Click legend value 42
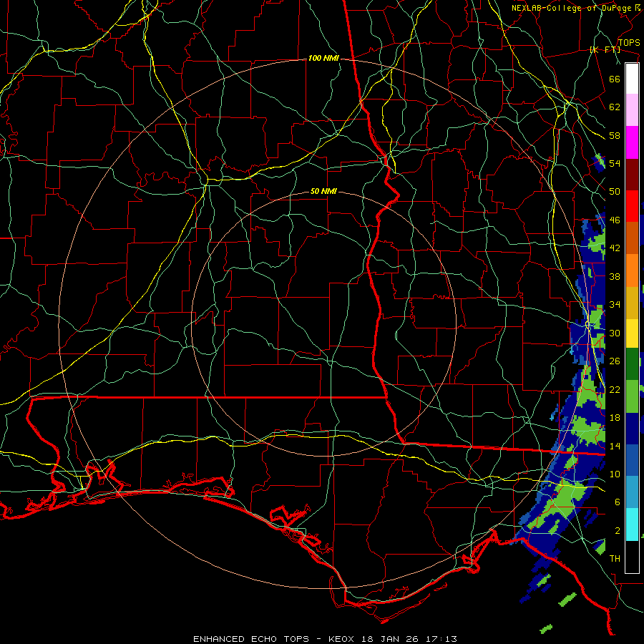Image resolution: width=644 pixels, height=644 pixels. coord(615,248)
